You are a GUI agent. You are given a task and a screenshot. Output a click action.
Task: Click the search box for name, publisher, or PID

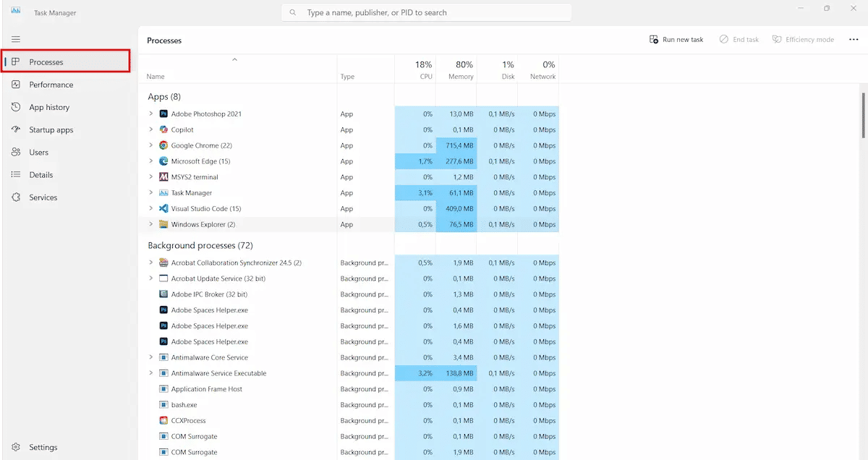[426, 12]
